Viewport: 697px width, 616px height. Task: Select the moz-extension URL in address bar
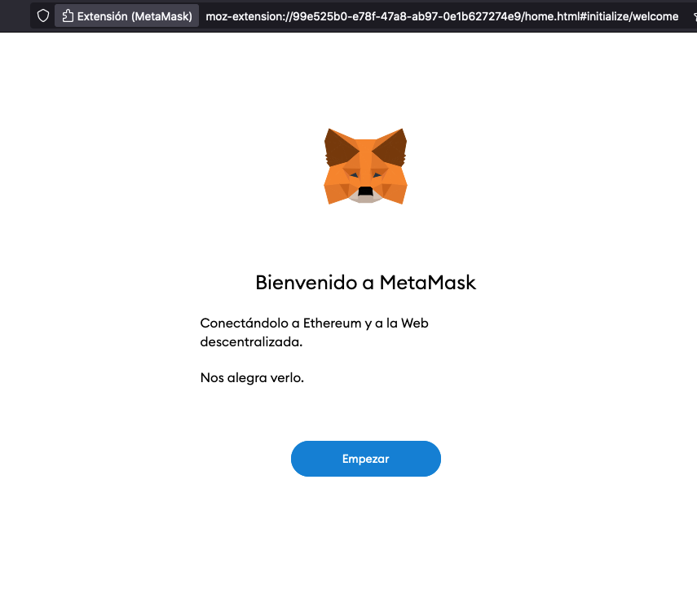(442, 16)
